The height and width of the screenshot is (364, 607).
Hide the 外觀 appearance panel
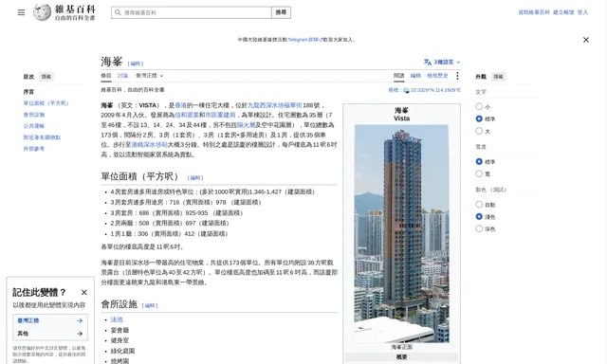(498, 77)
